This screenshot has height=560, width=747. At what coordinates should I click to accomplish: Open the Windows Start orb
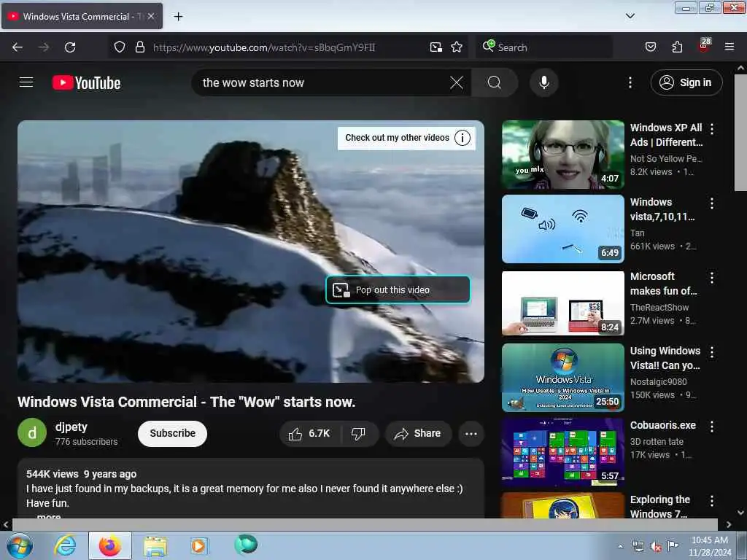click(x=20, y=546)
